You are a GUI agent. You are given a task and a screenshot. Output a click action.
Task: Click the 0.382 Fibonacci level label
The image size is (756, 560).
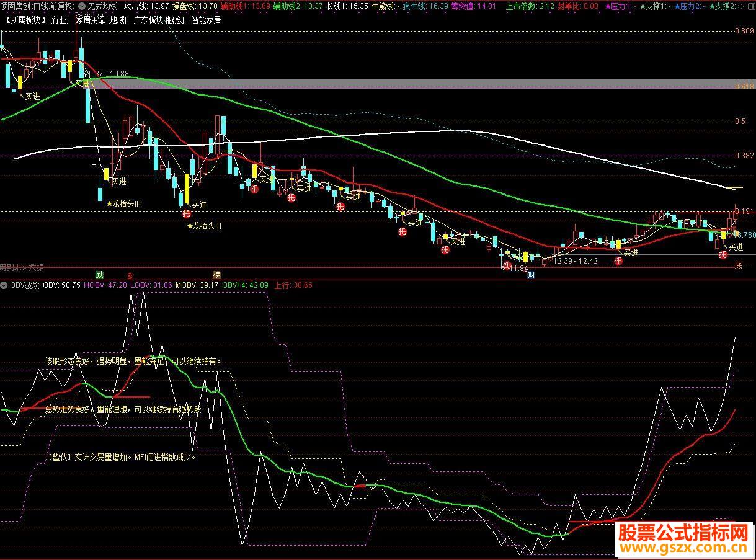tap(744, 156)
